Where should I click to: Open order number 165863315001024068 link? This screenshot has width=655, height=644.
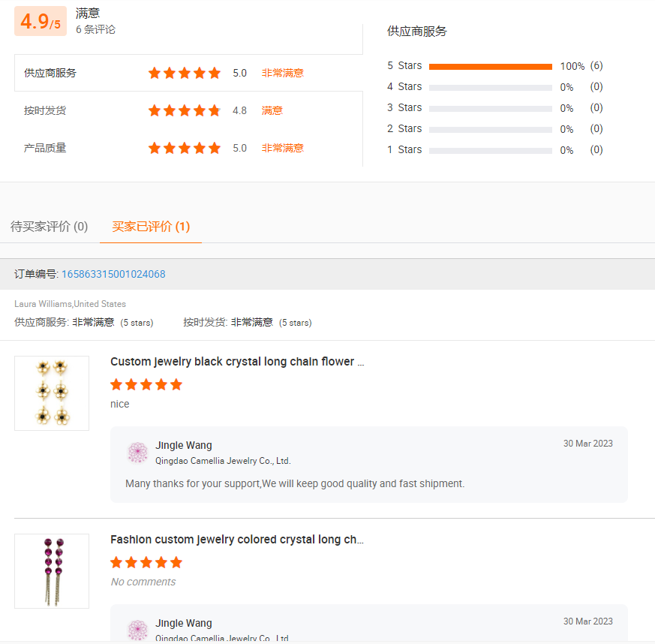click(113, 274)
